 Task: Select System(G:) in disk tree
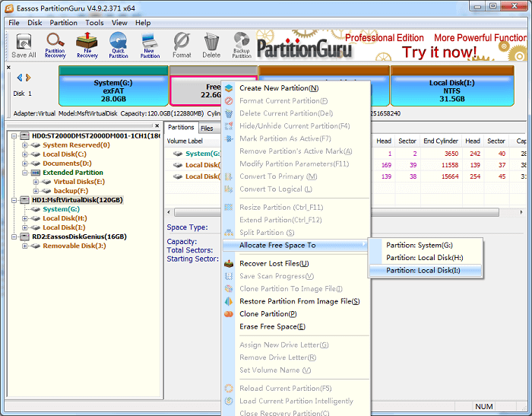pos(61,209)
